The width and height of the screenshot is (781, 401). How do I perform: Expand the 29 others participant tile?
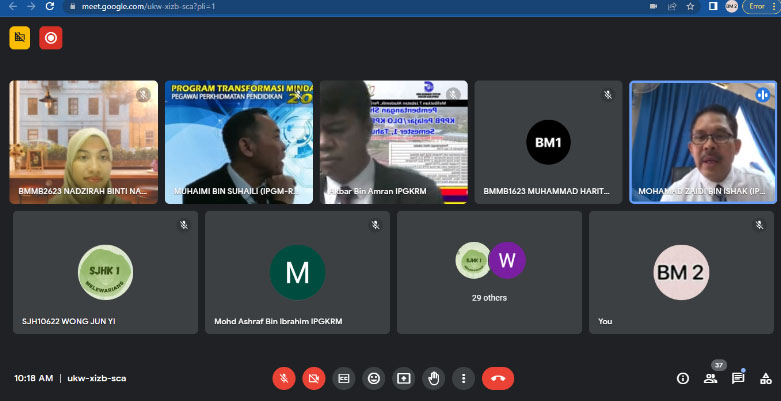489,273
